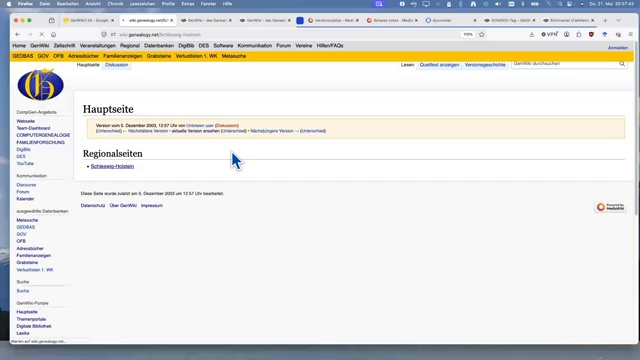The height and width of the screenshot is (360, 640).
Task: Open the tab overview icon left of tabs
Action: coord(51,20)
